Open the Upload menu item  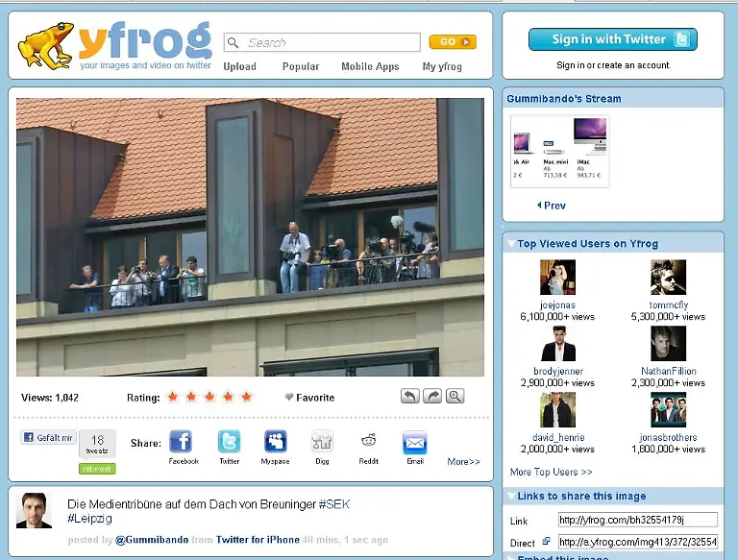pos(239,66)
